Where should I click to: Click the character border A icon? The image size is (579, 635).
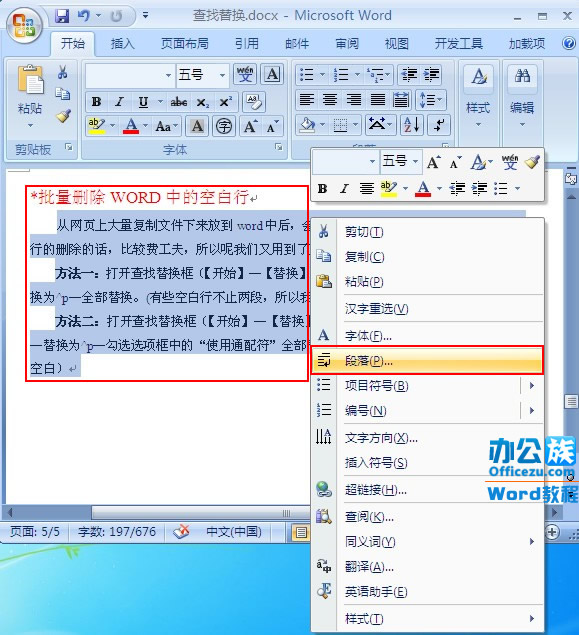(x=272, y=75)
